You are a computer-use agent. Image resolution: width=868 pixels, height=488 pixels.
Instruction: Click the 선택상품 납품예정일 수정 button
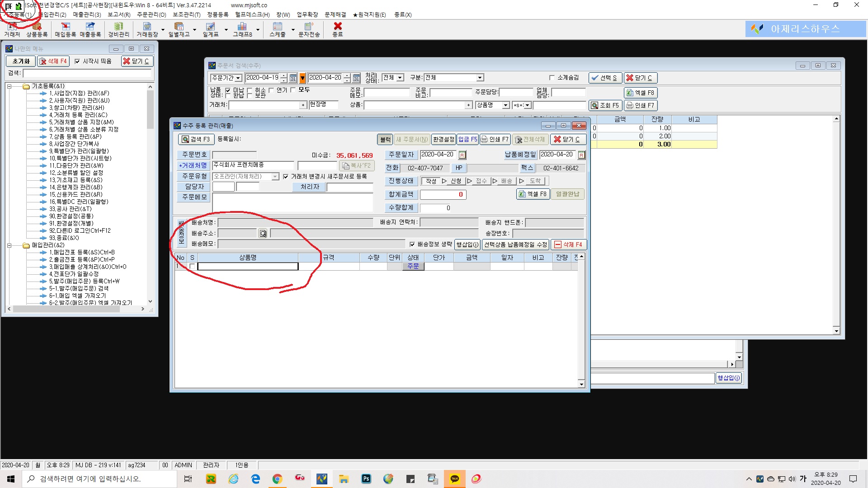pos(515,244)
